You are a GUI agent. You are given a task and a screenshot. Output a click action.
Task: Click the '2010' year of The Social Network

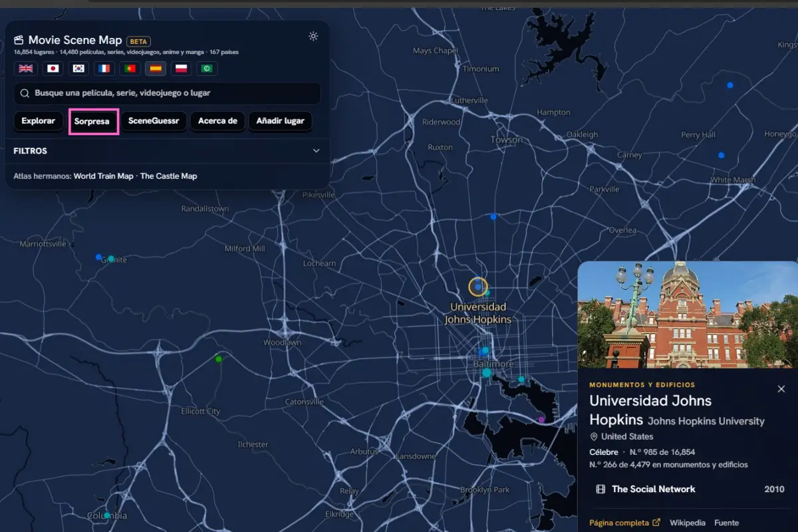[x=775, y=489]
